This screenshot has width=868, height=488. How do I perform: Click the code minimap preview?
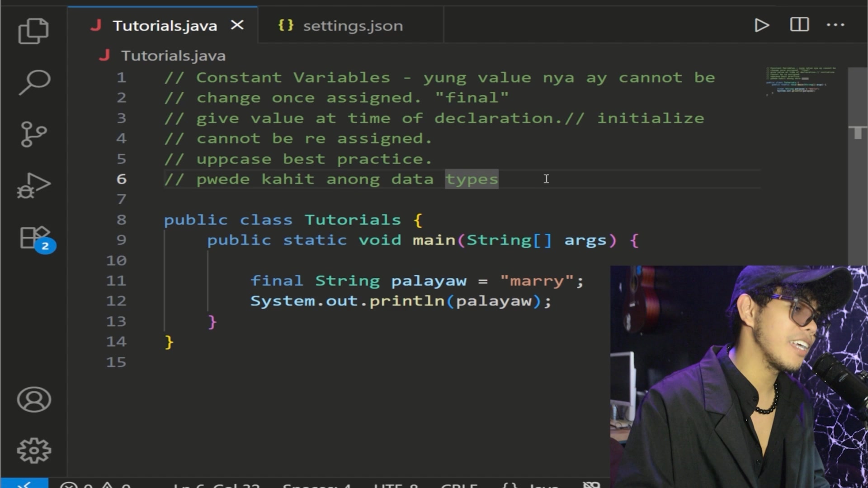click(x=801, y=81)
